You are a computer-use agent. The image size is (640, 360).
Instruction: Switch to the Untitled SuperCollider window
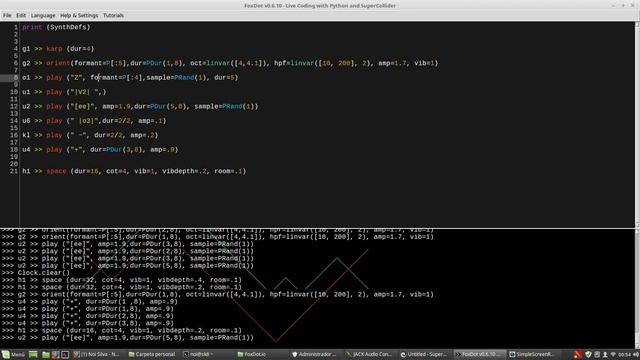point(424,354)
